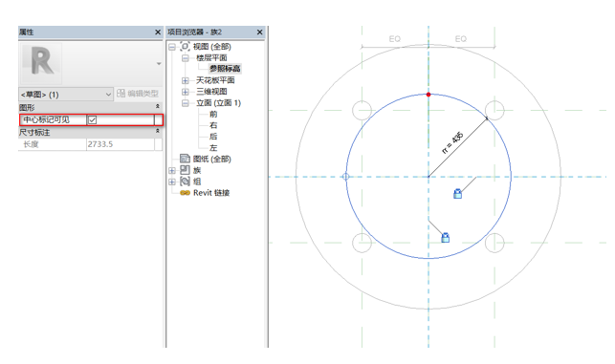Expand the 族 tree node
The width and height of the screenshot is (615, 364).
[x=172, y=170]
